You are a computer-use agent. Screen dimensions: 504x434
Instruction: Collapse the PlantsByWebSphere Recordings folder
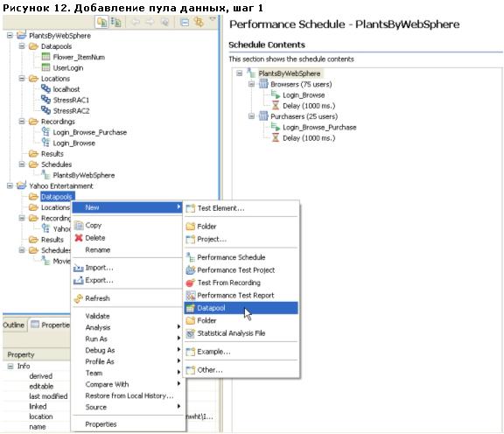(x=22, y=122)
